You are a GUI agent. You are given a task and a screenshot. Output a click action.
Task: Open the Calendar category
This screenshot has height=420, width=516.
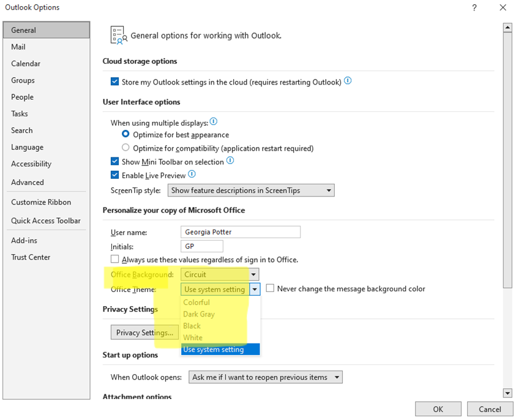[47, 64]
